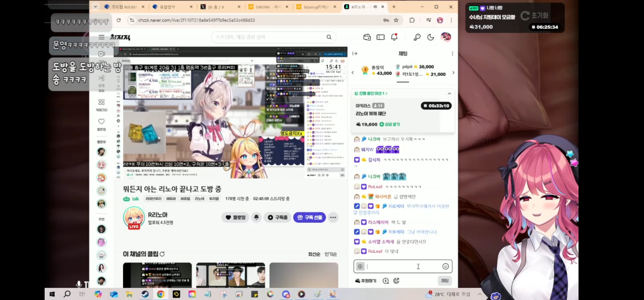Select the 라이브루리 tag
The image size is (644, 300).
pos(153,199)
